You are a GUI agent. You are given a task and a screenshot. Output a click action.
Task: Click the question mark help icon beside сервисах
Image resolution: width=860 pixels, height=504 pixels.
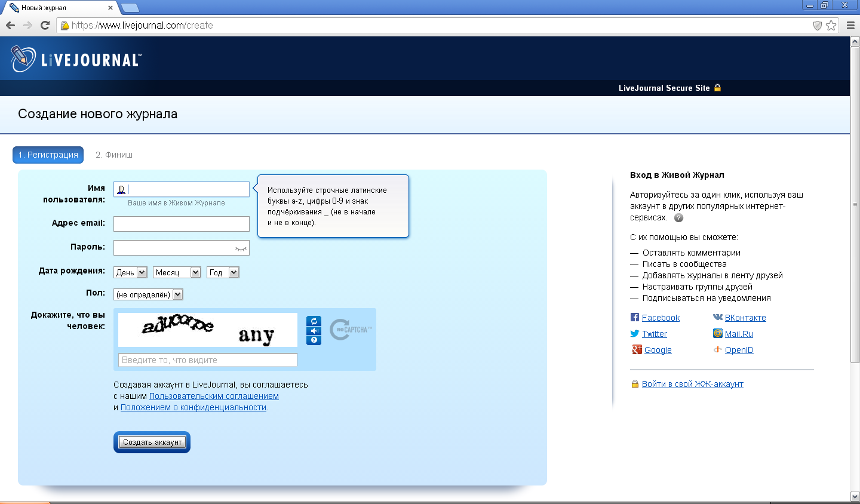pyautogui.click(x=678, y=218)
